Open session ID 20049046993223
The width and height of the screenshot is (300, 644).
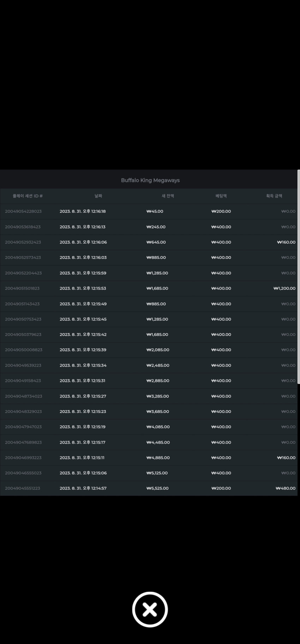(23, 457)
